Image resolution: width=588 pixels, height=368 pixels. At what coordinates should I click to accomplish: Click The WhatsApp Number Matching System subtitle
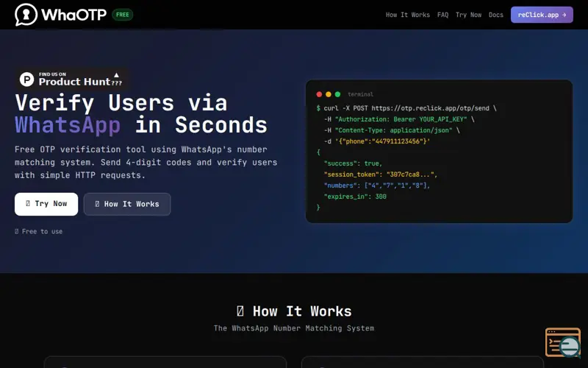coord(294,328)
